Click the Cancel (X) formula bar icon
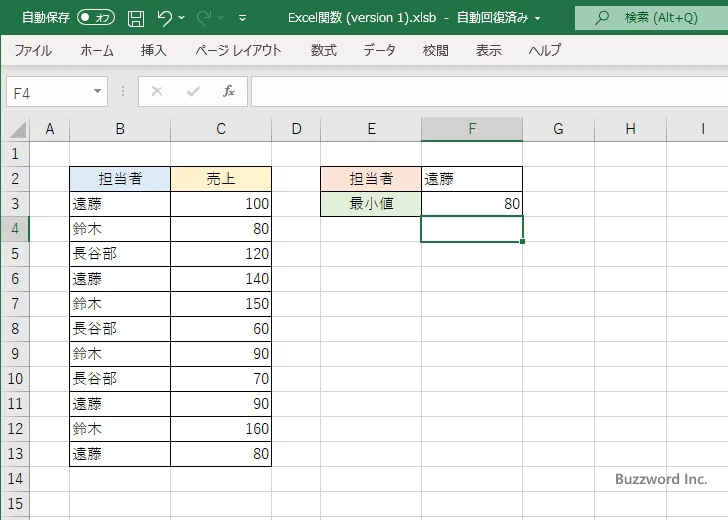This screenshot has height=520, width=728. coord(157,91)
